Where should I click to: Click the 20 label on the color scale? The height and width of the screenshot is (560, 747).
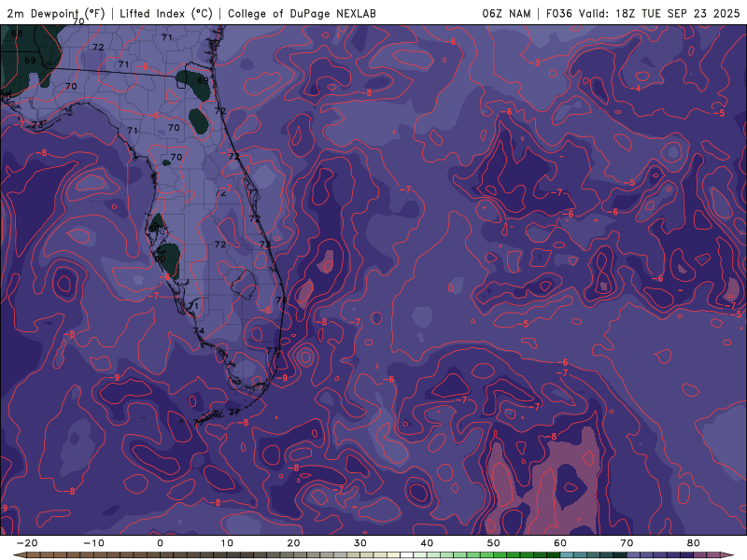[x=293, y=543]
